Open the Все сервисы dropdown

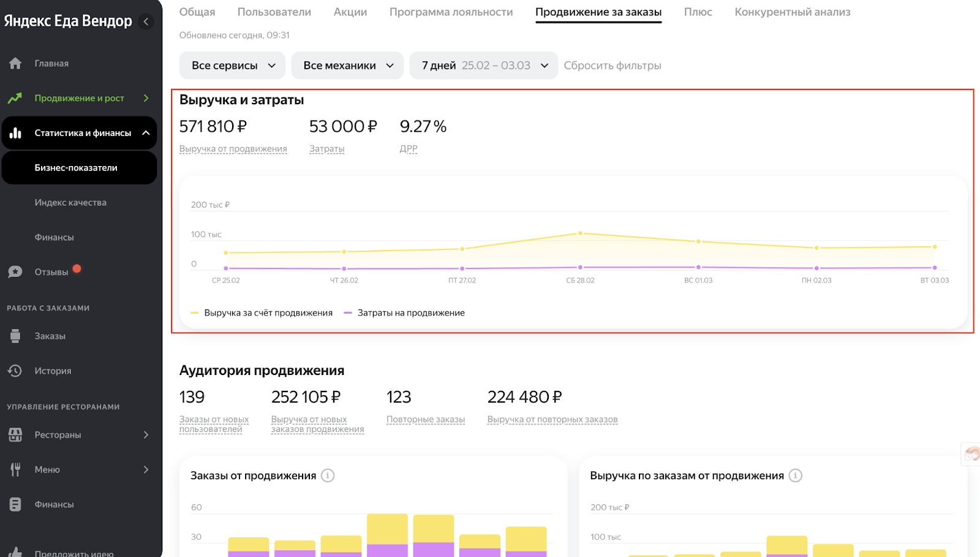233,66
